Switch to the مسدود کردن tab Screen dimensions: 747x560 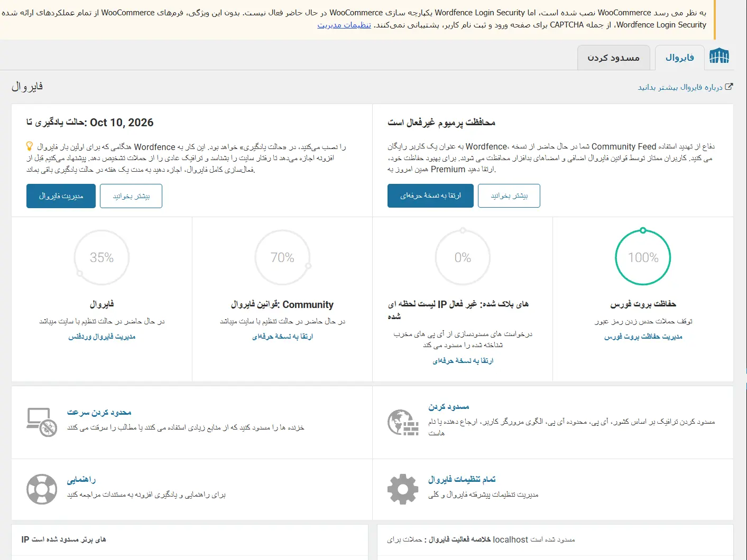click(614, 58)
